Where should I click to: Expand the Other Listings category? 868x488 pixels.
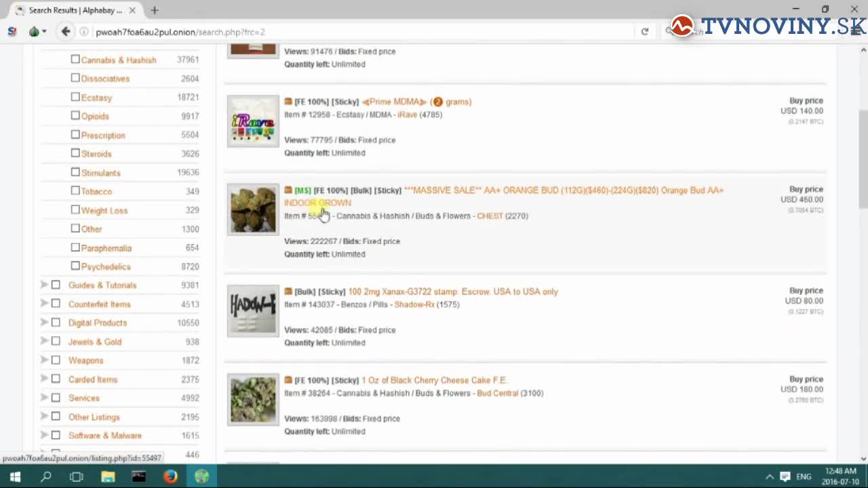[x=44, y=417]
